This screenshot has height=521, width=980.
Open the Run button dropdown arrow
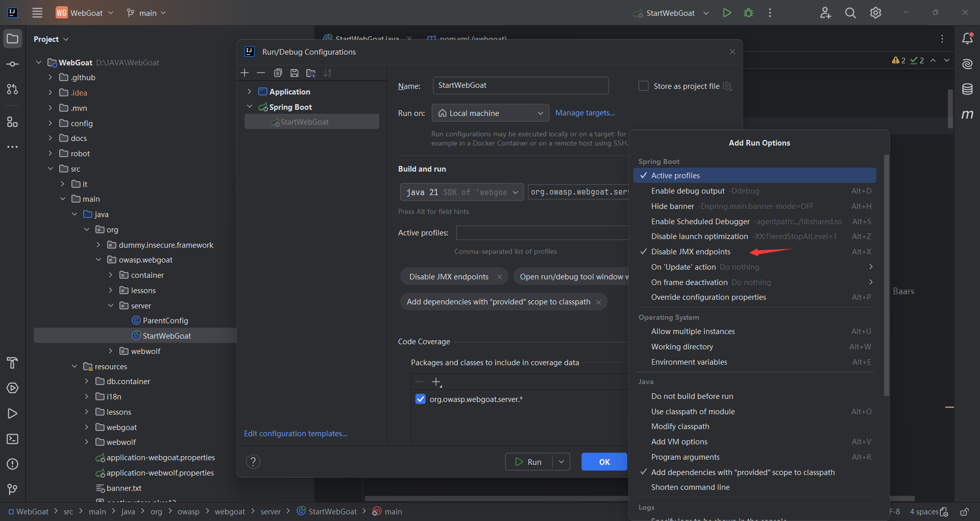coord(561,462)
